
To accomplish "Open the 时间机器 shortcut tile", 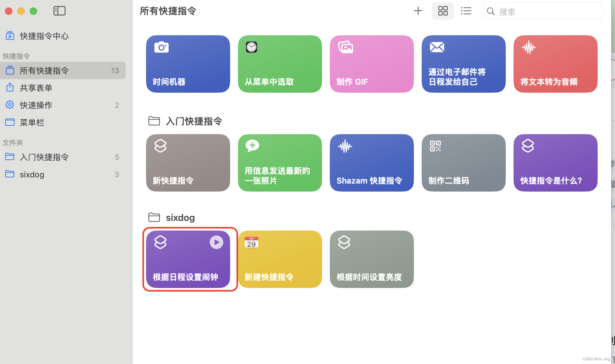I will (x=188, y=64).
